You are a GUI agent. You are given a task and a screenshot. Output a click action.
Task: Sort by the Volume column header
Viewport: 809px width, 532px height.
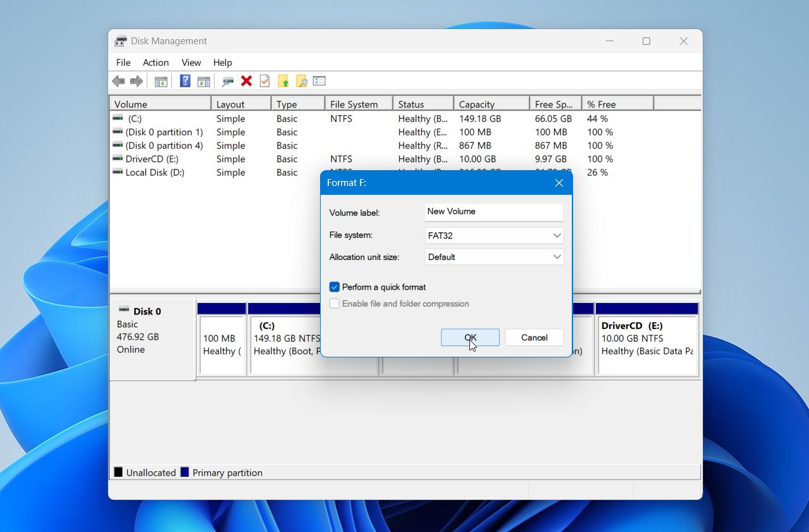tap(161, 104)
